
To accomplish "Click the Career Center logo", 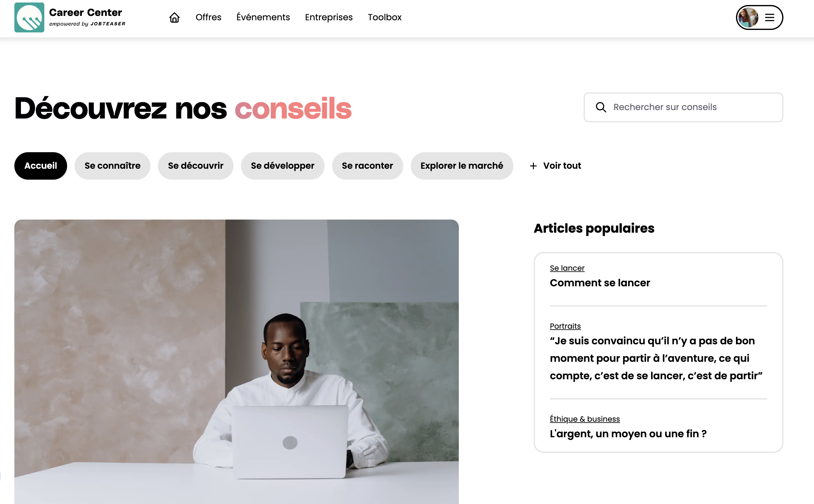I will point(29,17).
